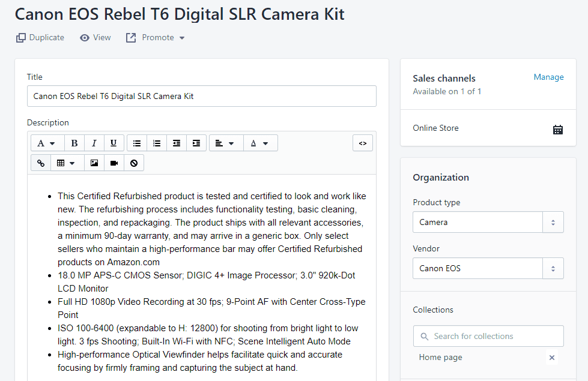
Task: Toggle underline formatting
Action: [114, 143]
